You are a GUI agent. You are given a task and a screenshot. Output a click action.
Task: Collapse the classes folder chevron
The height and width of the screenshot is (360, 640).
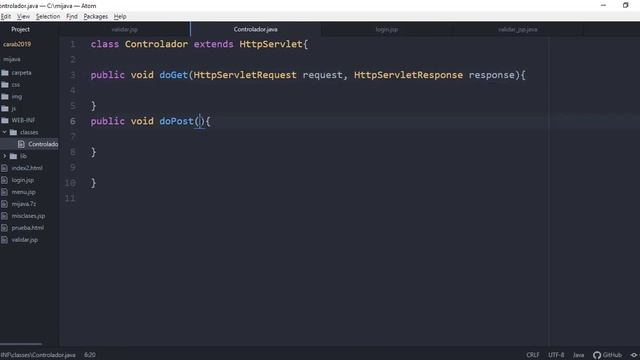click(x=4, y=132)
